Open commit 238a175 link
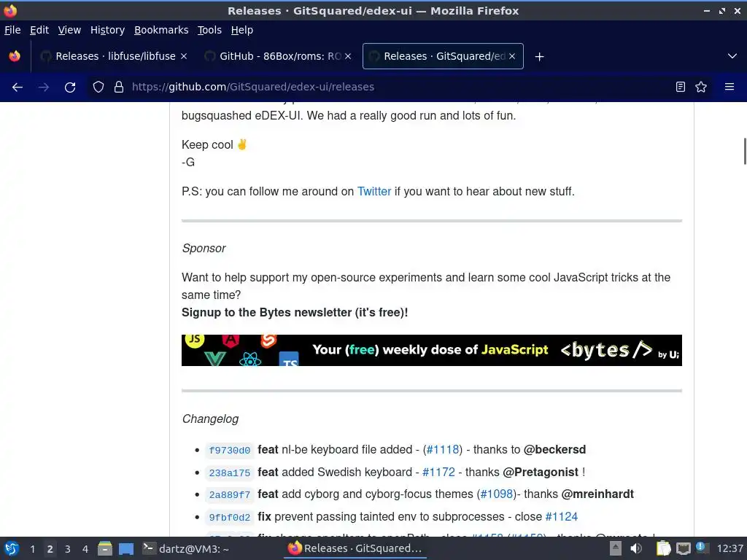 click(230, 472)
